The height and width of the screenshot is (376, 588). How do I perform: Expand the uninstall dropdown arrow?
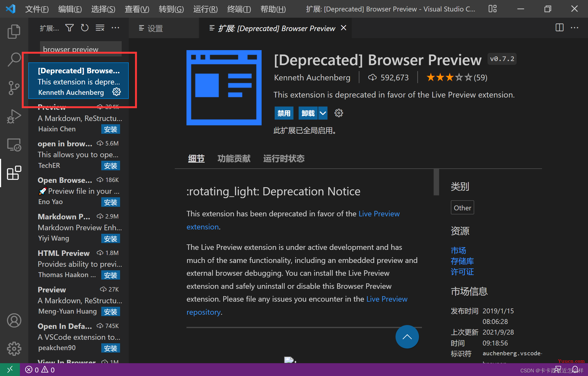[x=323, y=113]
